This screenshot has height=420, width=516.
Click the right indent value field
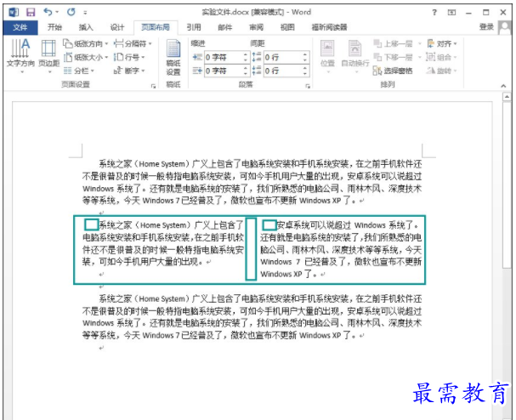pos(224,71)
